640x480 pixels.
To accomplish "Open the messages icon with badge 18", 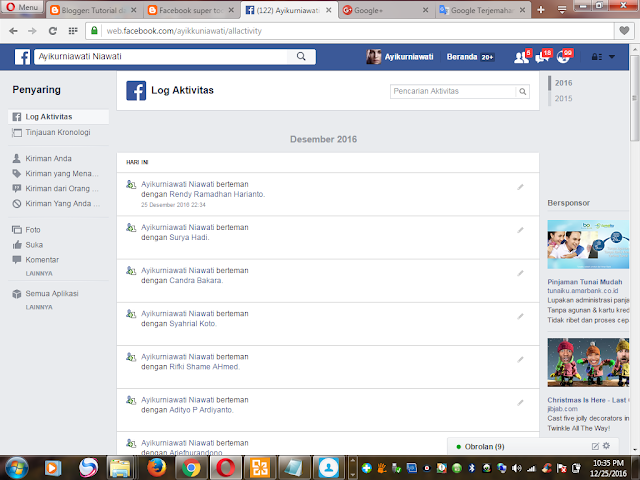I will tap(542, 57).
